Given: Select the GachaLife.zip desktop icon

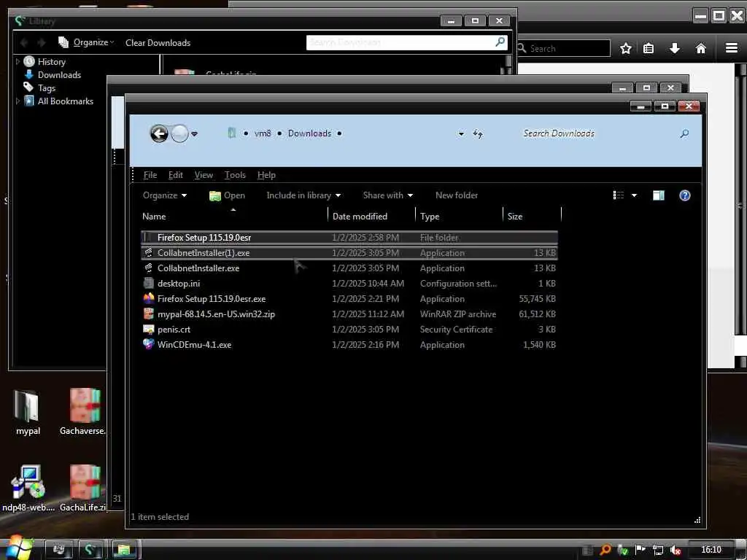Looking at the screenshot, I should click(84, 488).
